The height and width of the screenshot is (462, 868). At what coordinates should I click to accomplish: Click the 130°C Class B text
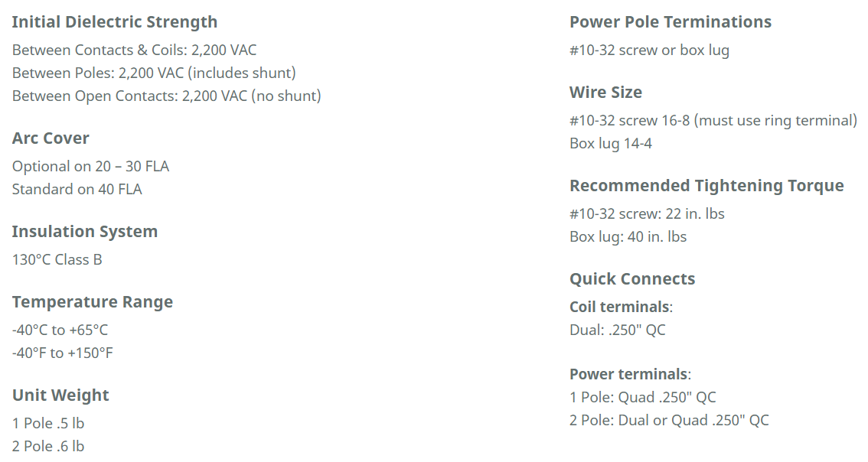coord(57,260)
